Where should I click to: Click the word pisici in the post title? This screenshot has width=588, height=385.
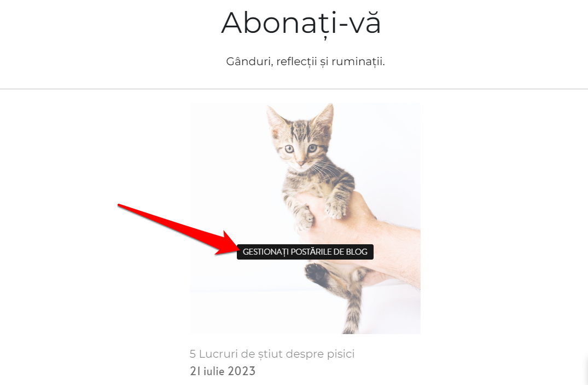[340, 354]
